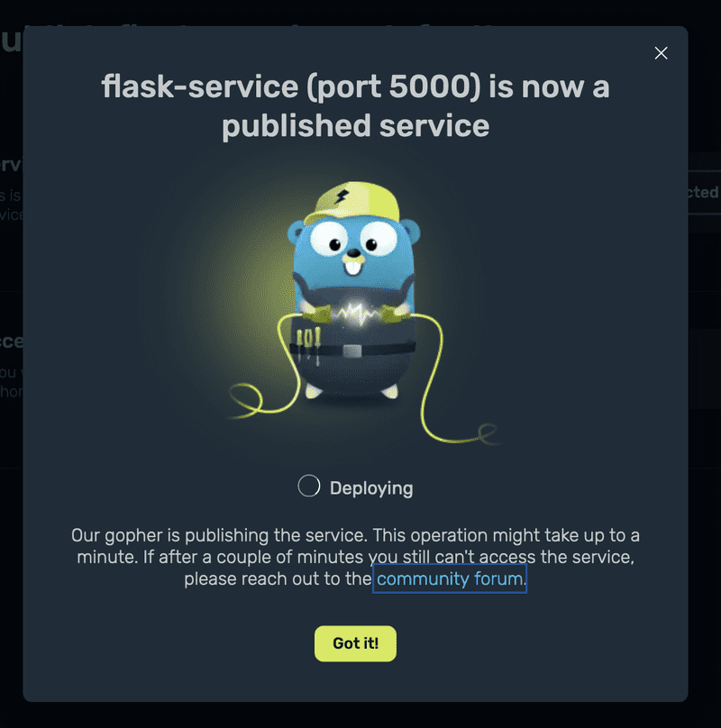Click the "published service" heading line

(x=355, y=126)
